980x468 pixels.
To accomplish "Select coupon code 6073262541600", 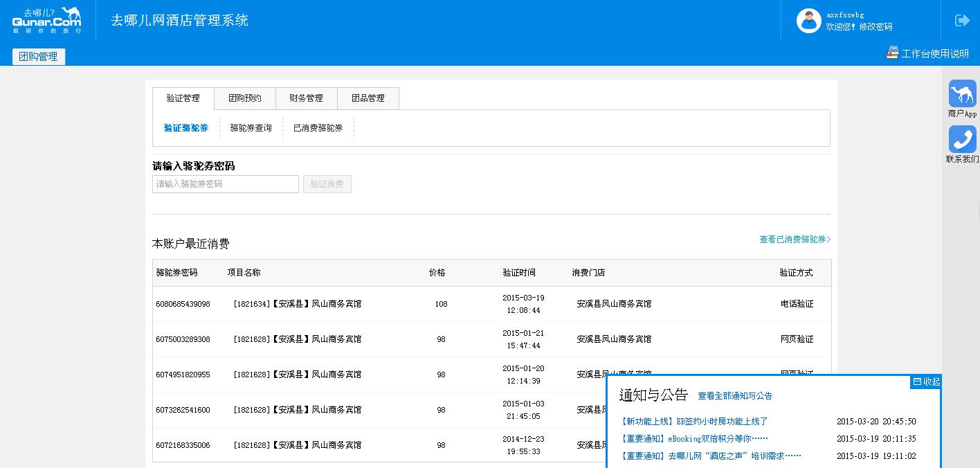I will 183,410.
